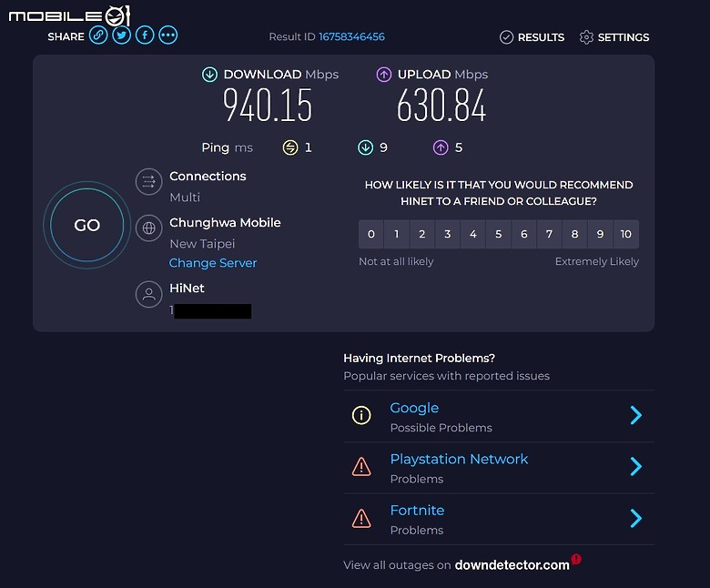Image resolution: width=710 pixels, height=588 pixels.
Task: Expand the Fortnite row chevron
Action: coord(636,518)
